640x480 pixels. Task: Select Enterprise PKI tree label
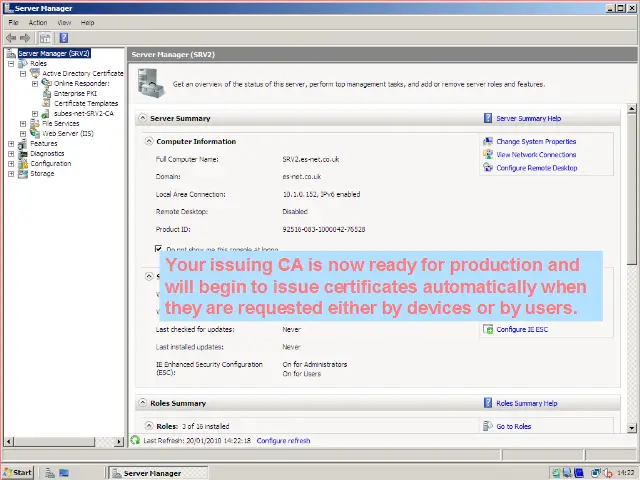pyautogui.click(x=76, y=93)
